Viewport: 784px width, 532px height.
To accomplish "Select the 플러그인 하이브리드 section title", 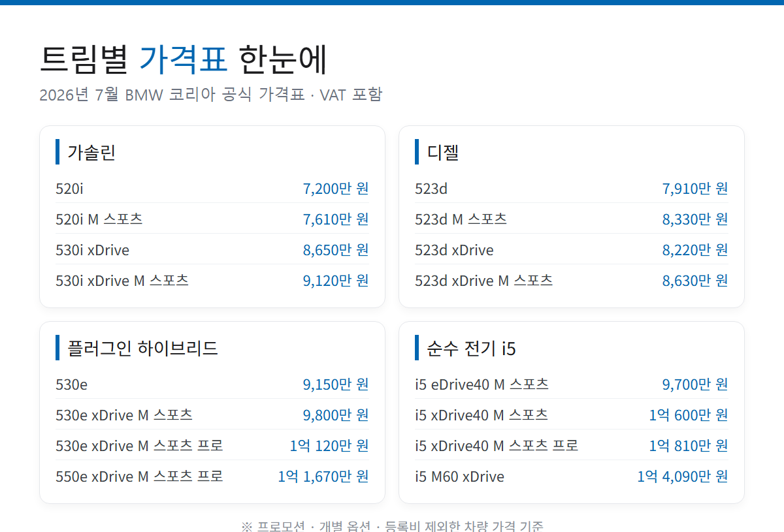I will coord(142,348).
